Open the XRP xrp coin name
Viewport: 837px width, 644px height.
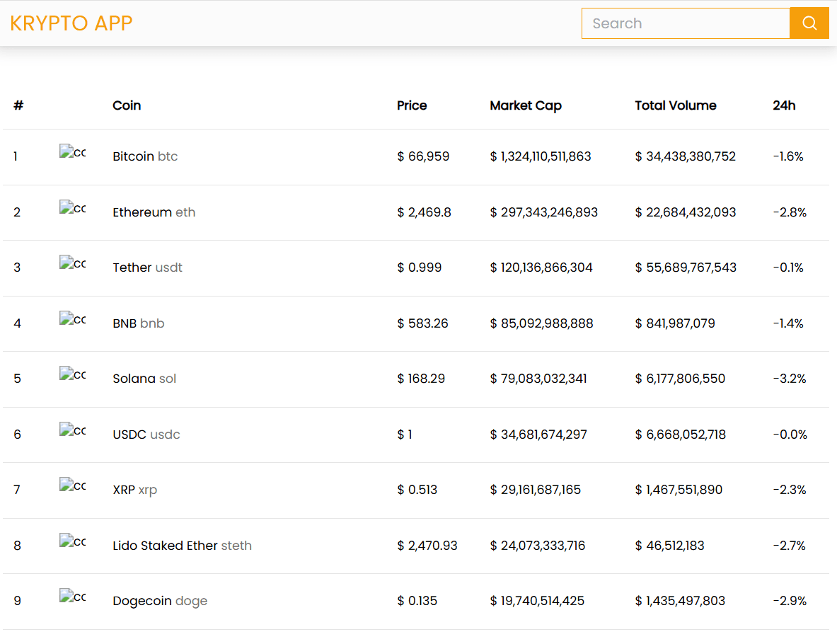(135, 490)
